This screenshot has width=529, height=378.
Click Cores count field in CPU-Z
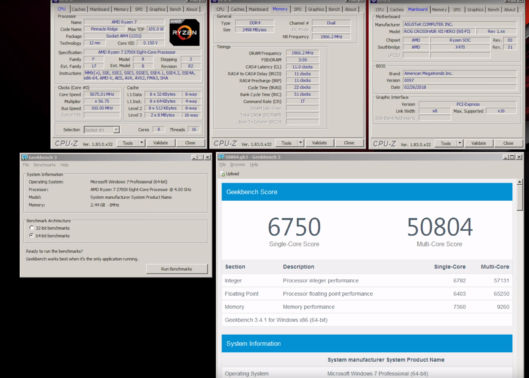click(158, 129)
